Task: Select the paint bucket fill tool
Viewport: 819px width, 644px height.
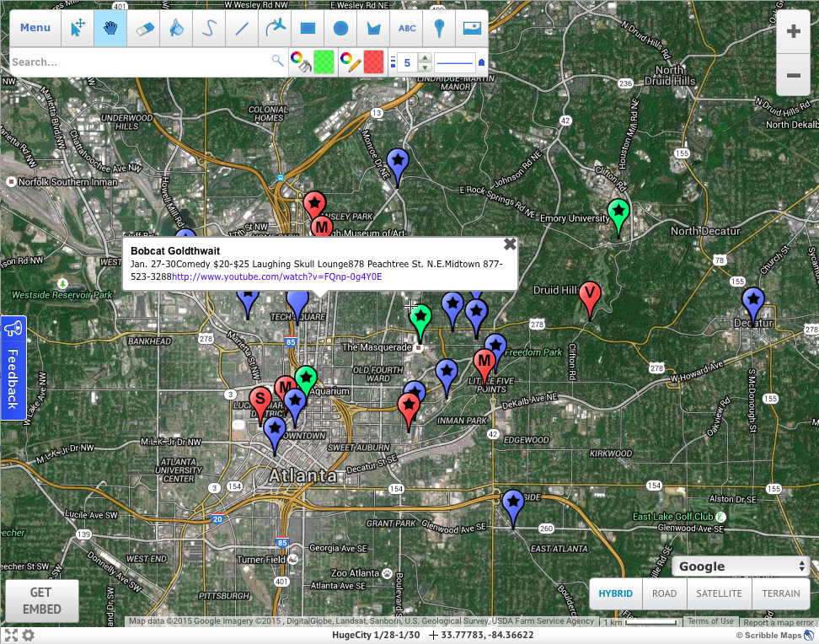Action: 176,28
